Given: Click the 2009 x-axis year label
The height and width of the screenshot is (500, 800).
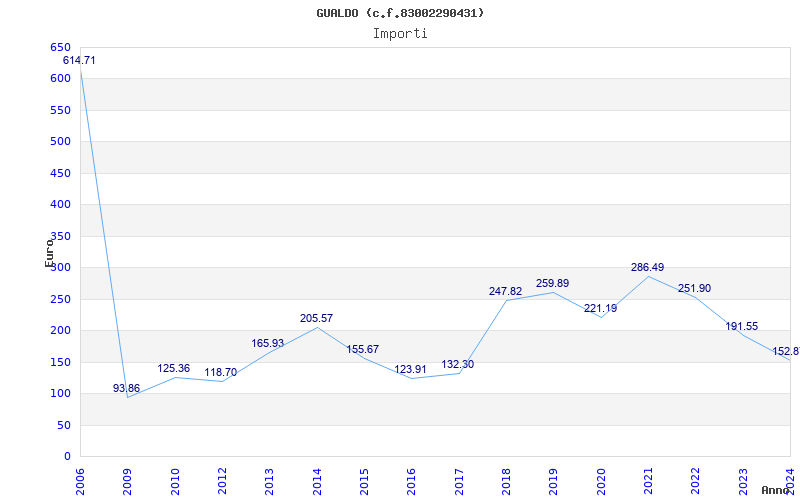Looking at the screenshot, I should 128,481.
